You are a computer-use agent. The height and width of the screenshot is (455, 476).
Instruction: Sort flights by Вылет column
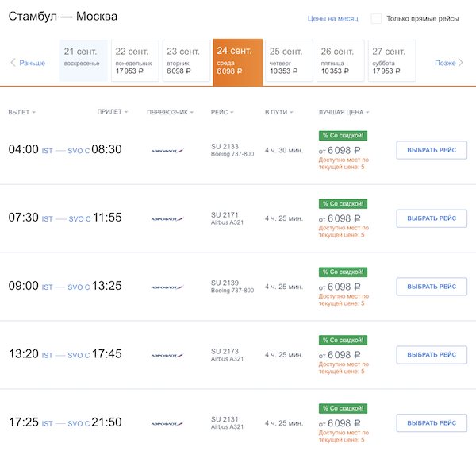tap(22, 112)
